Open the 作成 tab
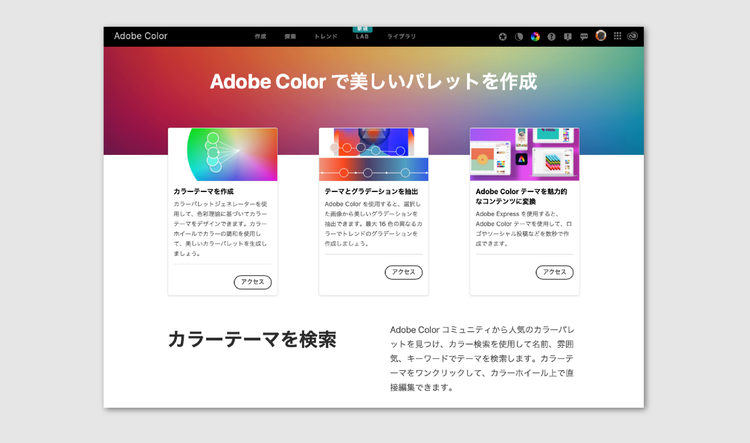The height and width of the screenshot is (443, 750). (x=260, y=36)
